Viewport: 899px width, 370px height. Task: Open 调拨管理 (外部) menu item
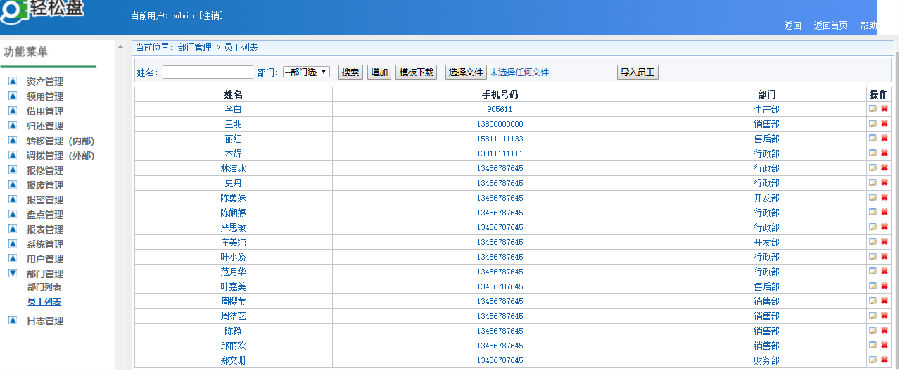pyautogui.click(x=60, y=155)
